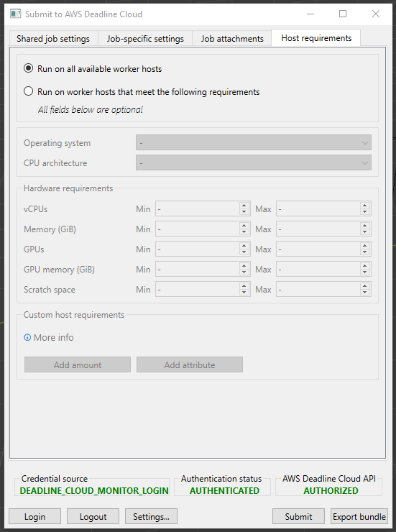Open the Operating system dropdown
This screenshot has height=532, width=396.
click(254, 142)
